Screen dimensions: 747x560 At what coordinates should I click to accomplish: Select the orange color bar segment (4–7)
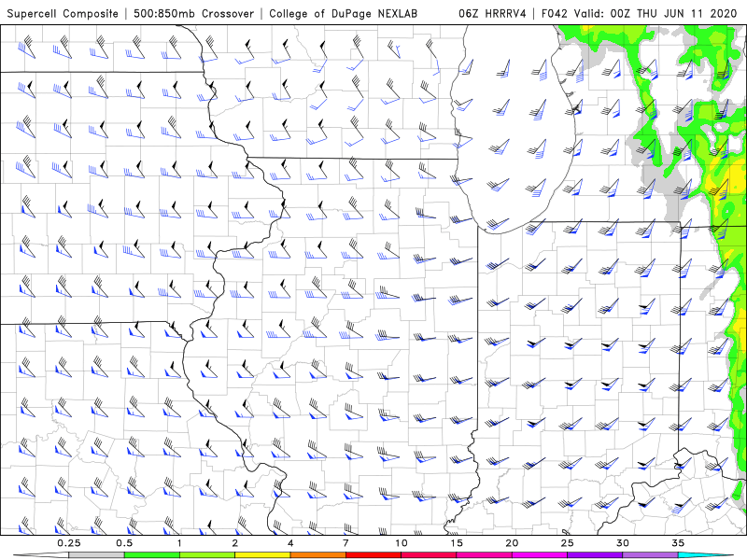[318, 555]
